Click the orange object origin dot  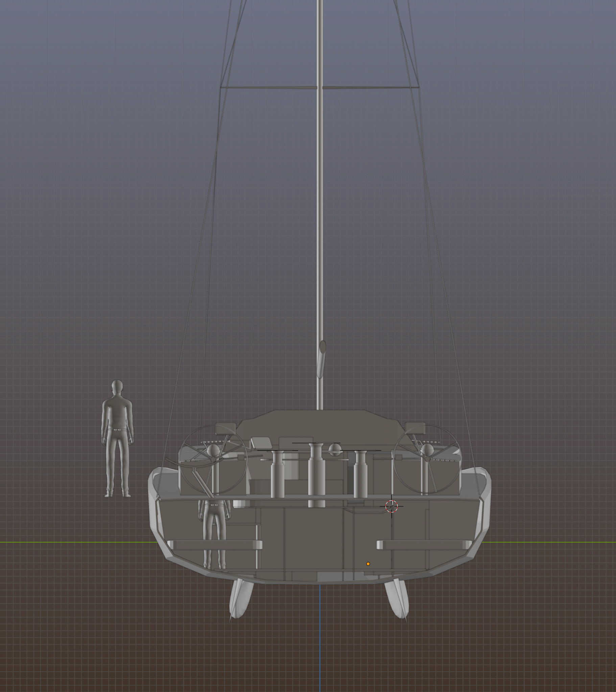368,564
